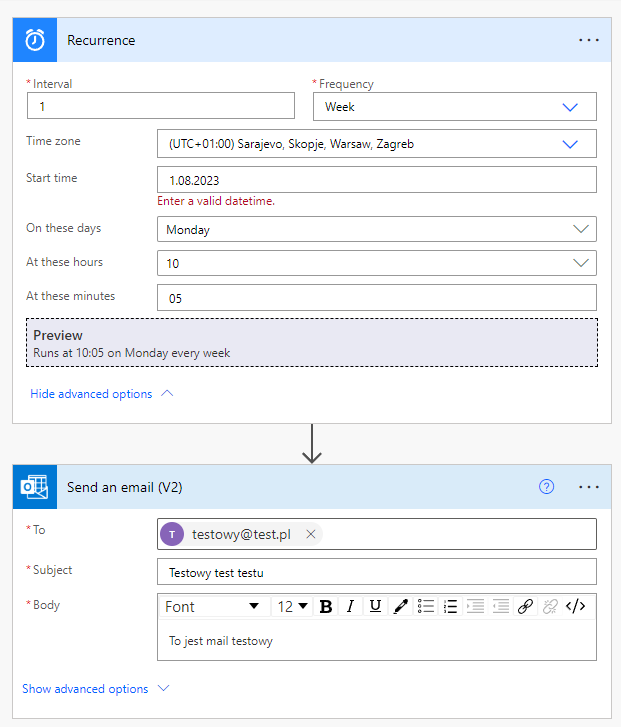
Task: Open the Frequency dropdown set to Week
Action: (x=455, y=107)
